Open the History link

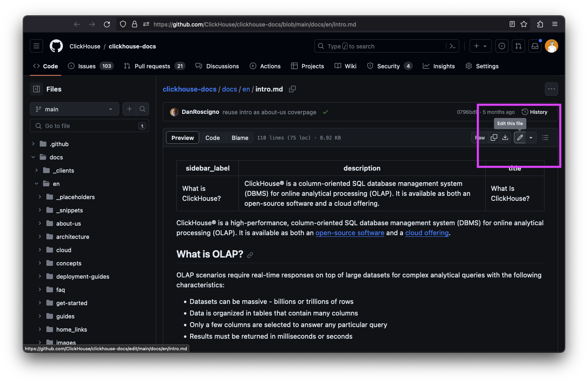[x=535, y=112]
